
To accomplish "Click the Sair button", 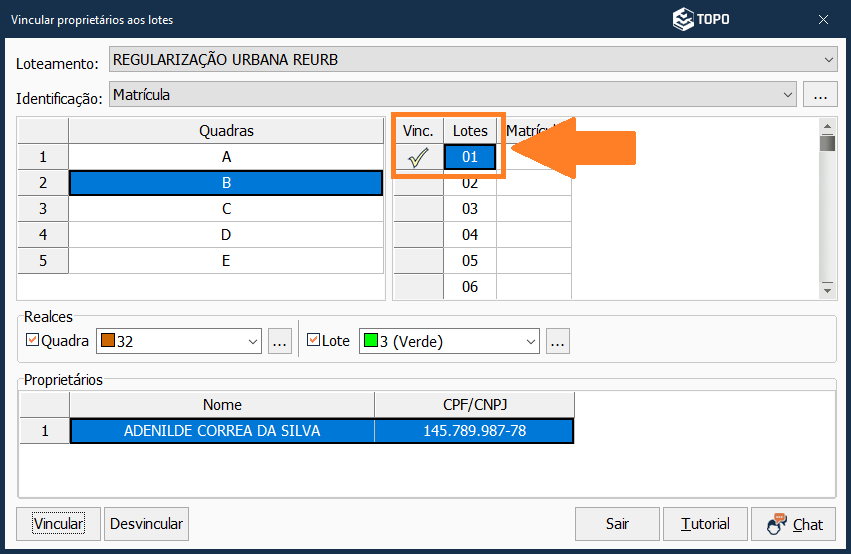I will click(x=617, y=524).
